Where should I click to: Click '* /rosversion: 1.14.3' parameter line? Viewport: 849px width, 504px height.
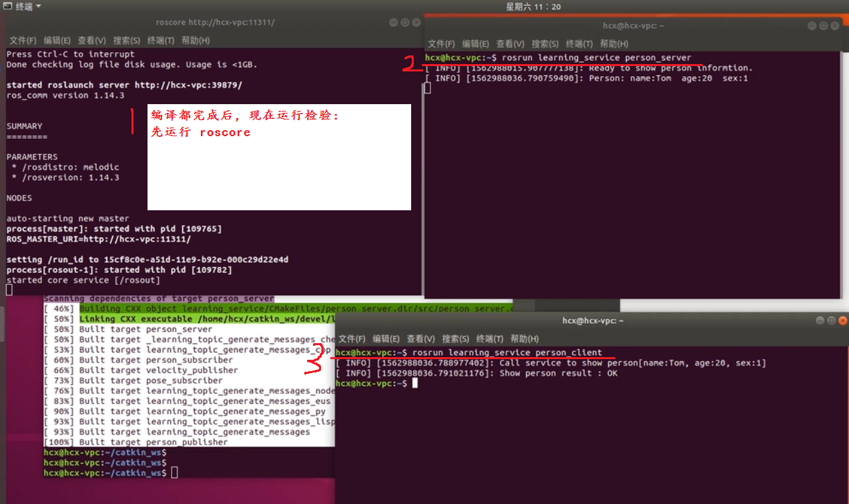pyautogui.click(x=65, y=178)
